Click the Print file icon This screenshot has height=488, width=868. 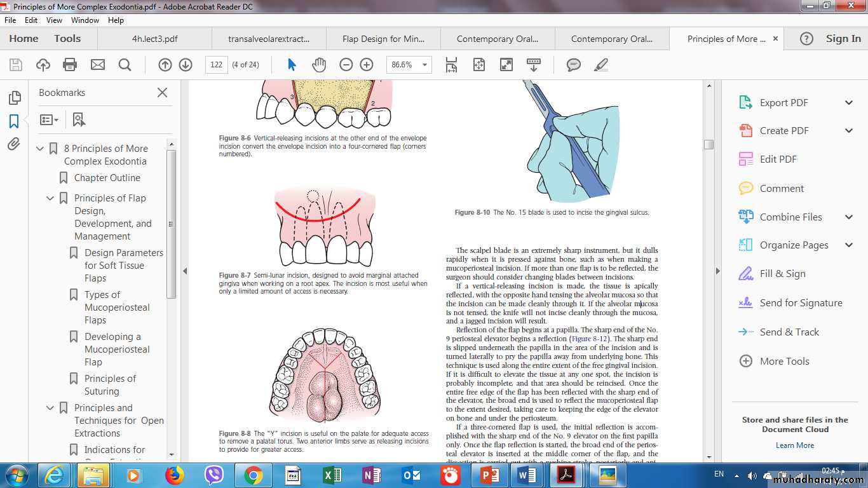[x=70, y=65]
